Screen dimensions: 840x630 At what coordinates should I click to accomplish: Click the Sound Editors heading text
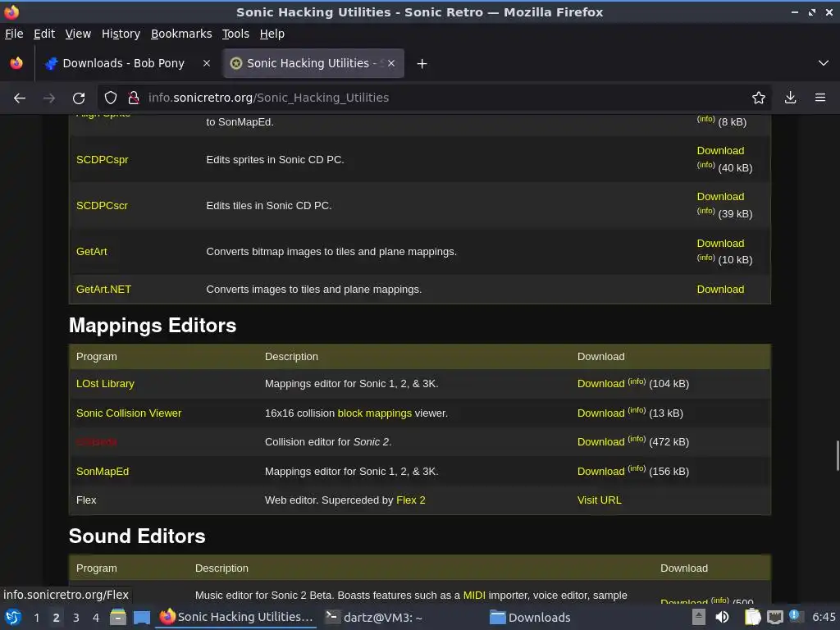(137, 536)
